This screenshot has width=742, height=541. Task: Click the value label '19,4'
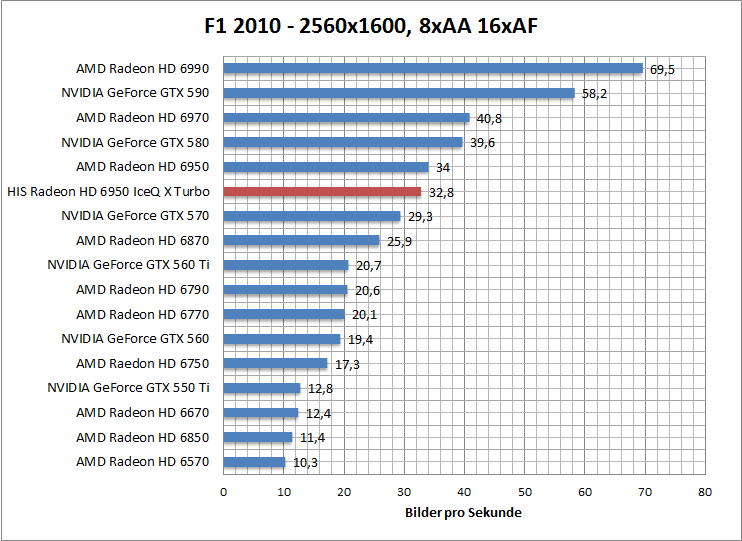pos(361,340)
